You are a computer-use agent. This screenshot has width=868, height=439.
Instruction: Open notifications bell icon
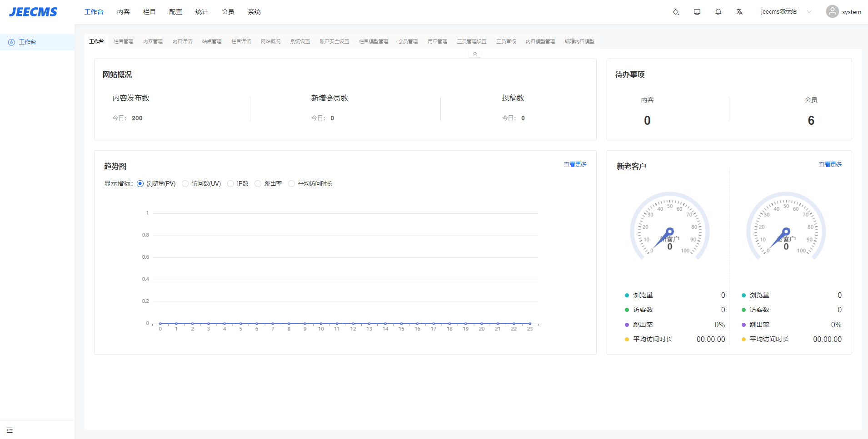point(718,12)
